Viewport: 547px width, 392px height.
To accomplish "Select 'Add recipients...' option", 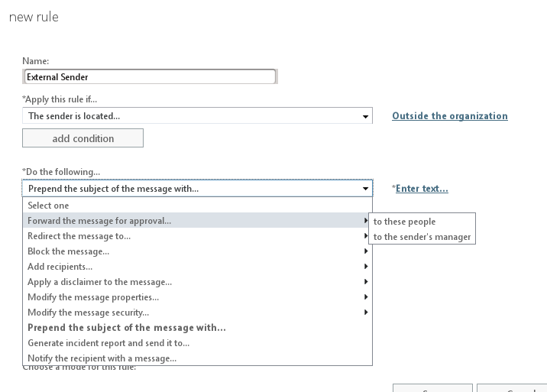I will tap(197, 267).
